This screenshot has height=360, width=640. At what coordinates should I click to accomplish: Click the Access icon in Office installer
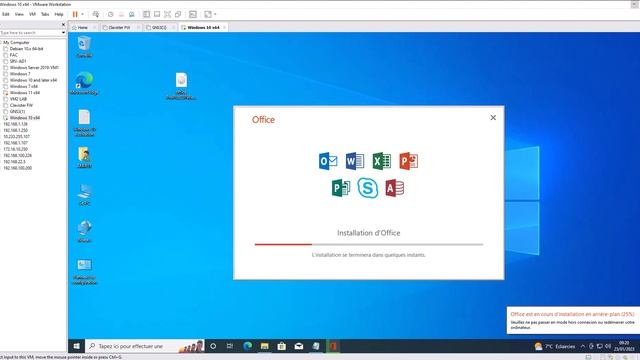click(x=395, y=188)
